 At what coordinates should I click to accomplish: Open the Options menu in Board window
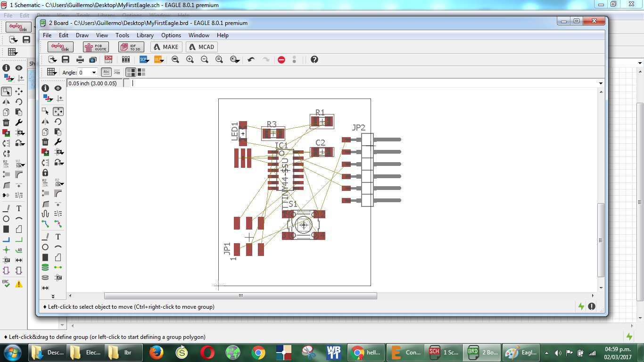[x=171, y=35]
